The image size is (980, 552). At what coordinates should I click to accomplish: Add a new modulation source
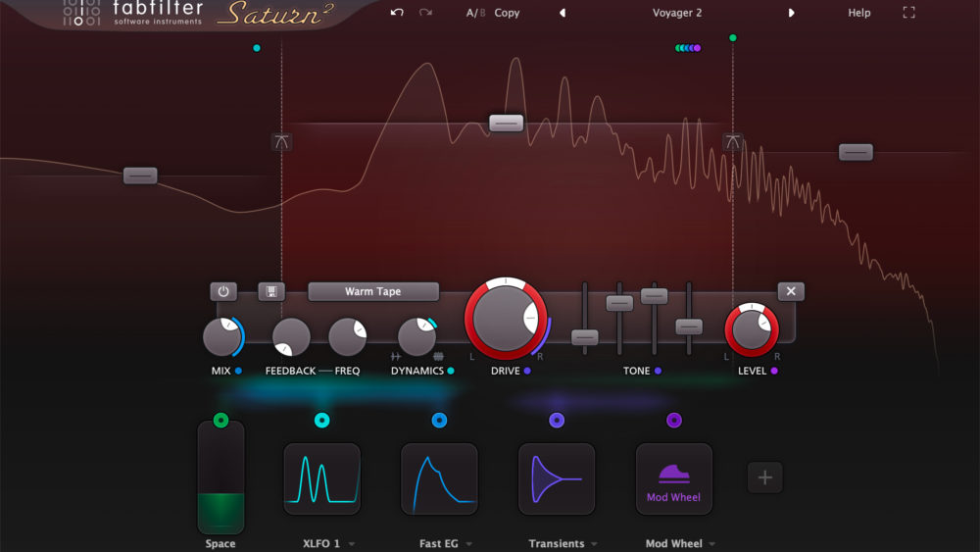click(765, 477)
